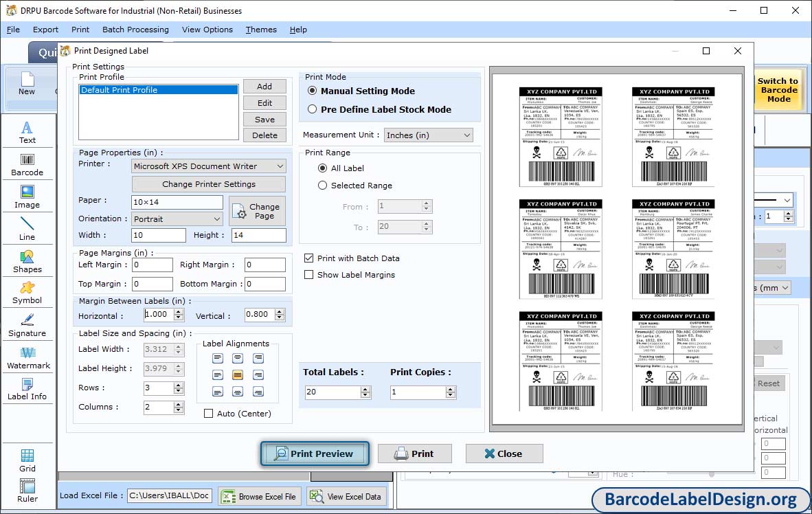Open the Print menu
The width and height of the screenshot is (812, 514).
point(80,30)
